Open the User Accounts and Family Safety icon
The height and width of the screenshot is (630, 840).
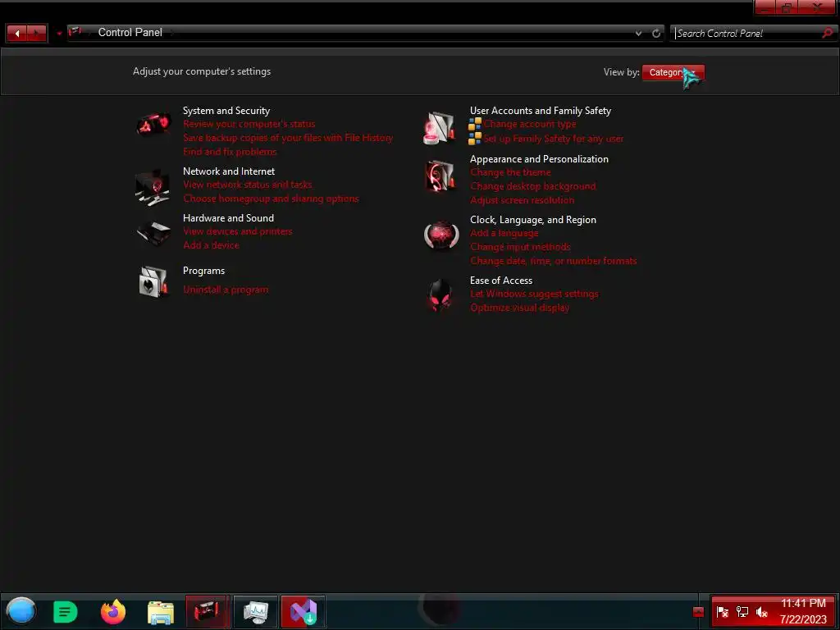(x=440, y=128)
